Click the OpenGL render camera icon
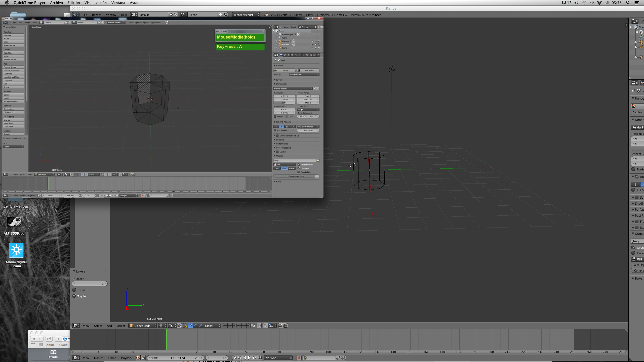The height and width of the screenshot is (362, 644). click(280, 326)
